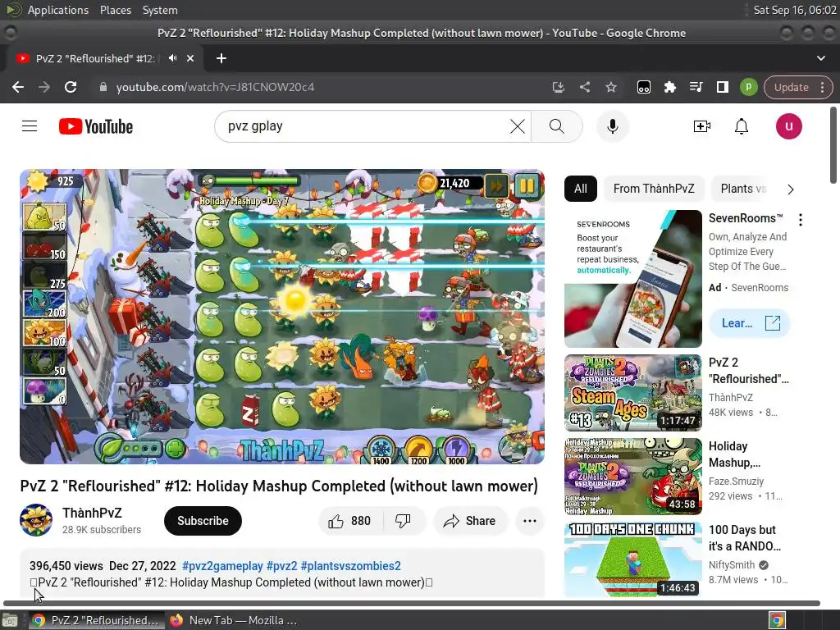Open a new Chrome tab
The width and height of the screenshot is (840, 630).
[221, 58]
